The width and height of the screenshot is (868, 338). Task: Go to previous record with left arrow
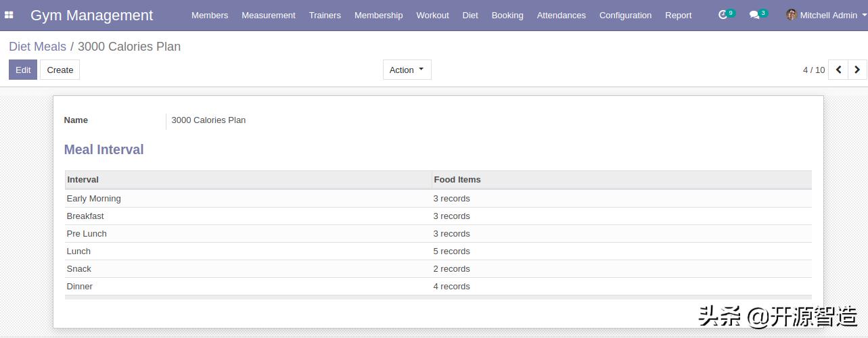(x=838, y=70)
